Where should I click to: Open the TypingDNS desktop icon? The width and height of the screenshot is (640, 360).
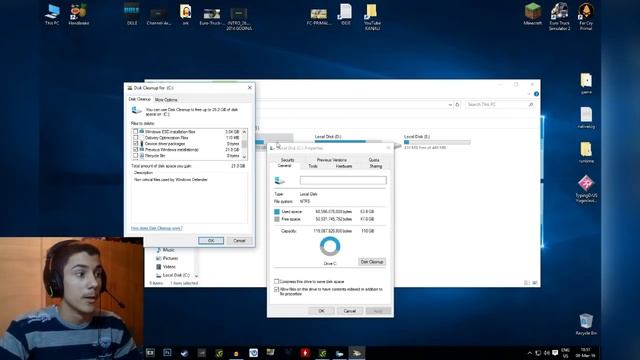tap(586, 189)
